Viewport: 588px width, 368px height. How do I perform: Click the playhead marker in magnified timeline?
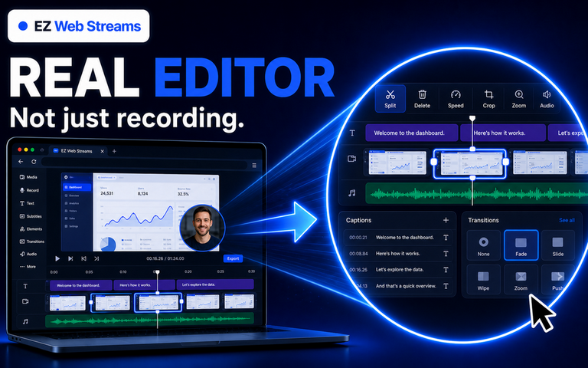click(x=472, y=119)
